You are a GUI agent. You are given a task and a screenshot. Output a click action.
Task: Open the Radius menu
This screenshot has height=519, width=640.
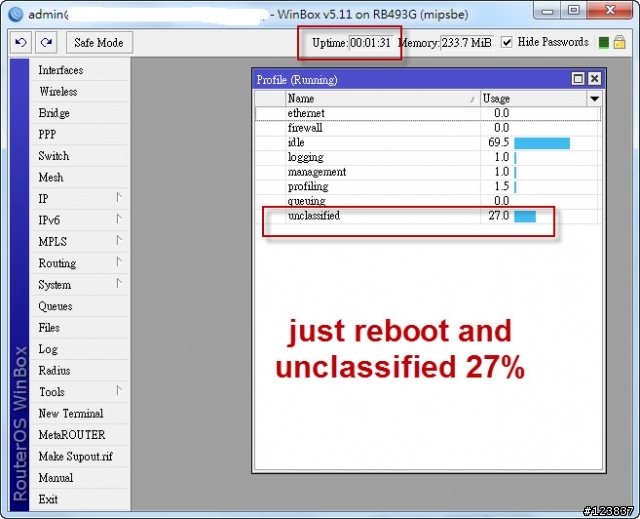(x=80, y=370)
